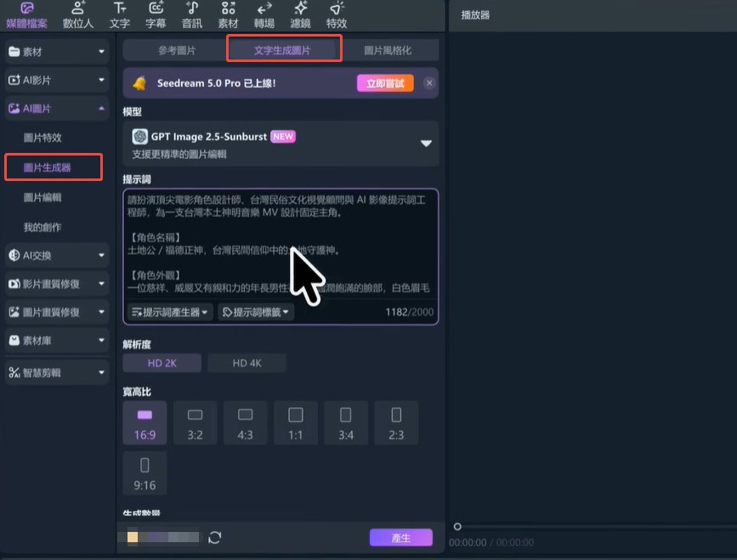This screenshot has height=560, width=737.
Task: Click the 播放器 panel title
Action: (475, 15)
